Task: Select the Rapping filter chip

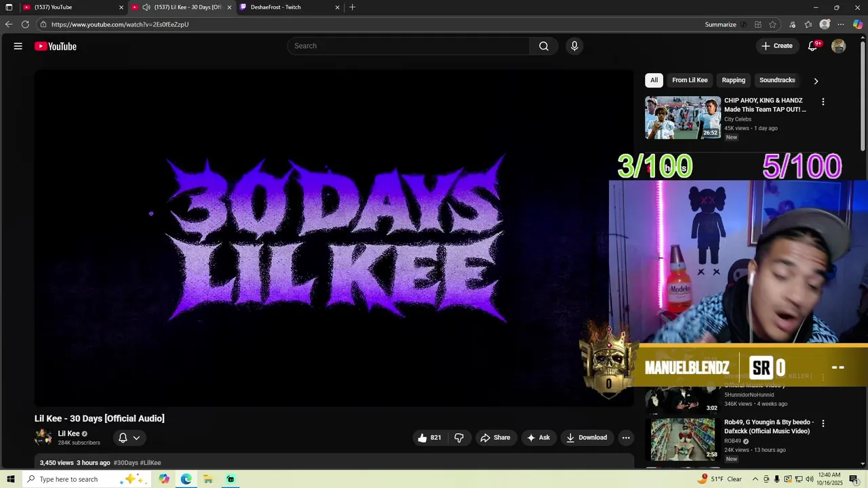Action: [x=733, y=80]
